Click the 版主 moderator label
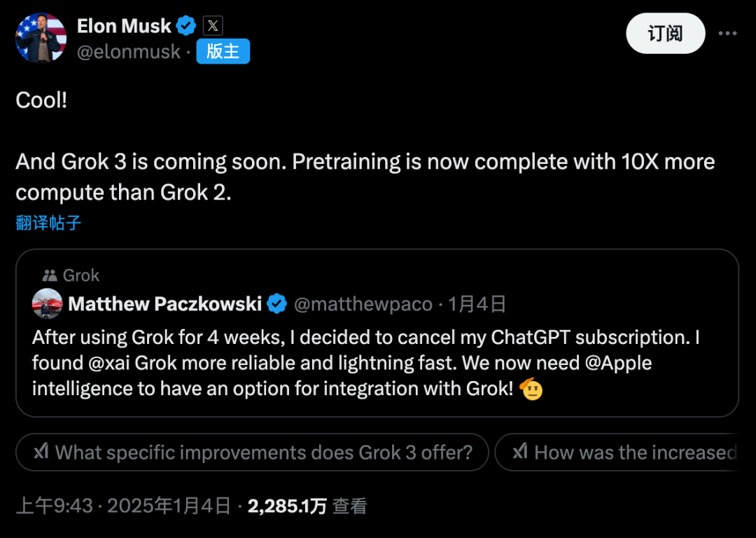Image resolution: width=756 pixels, height=538 pixels. (x=223, y=51)
